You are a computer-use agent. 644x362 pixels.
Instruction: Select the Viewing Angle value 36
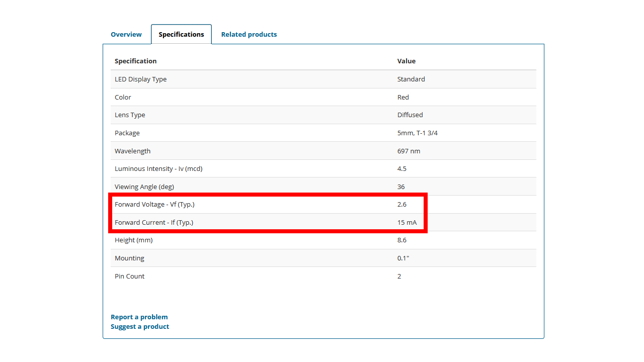click(x=400, y=187)
